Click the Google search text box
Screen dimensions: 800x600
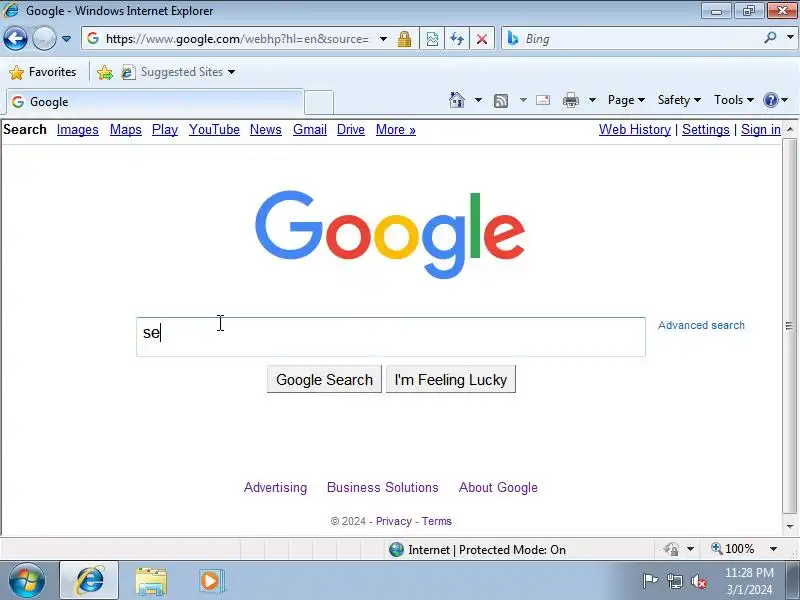[x=391, y=337]
